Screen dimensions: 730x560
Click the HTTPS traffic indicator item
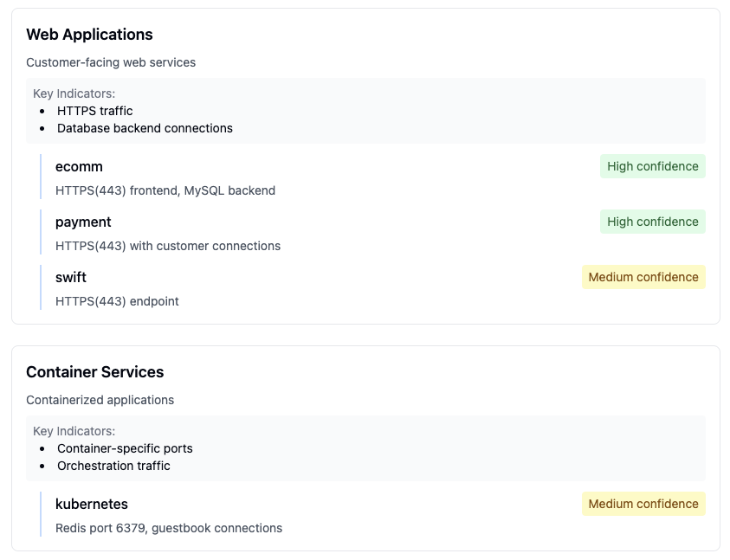pos(94,111)
